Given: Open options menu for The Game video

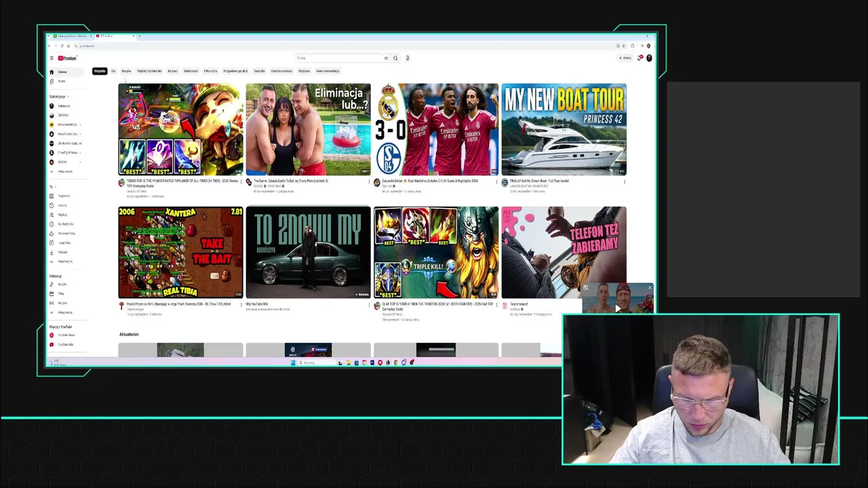Looking at the screenshot, I should pyautogui.click(x=369, y=182).
